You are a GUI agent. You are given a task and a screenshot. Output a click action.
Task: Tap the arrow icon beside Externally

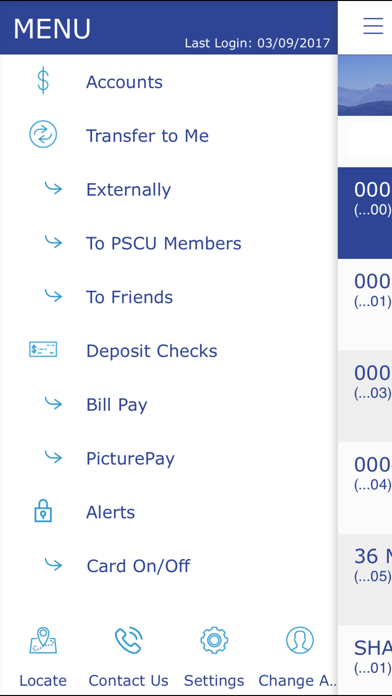click(x=53, y=188)
